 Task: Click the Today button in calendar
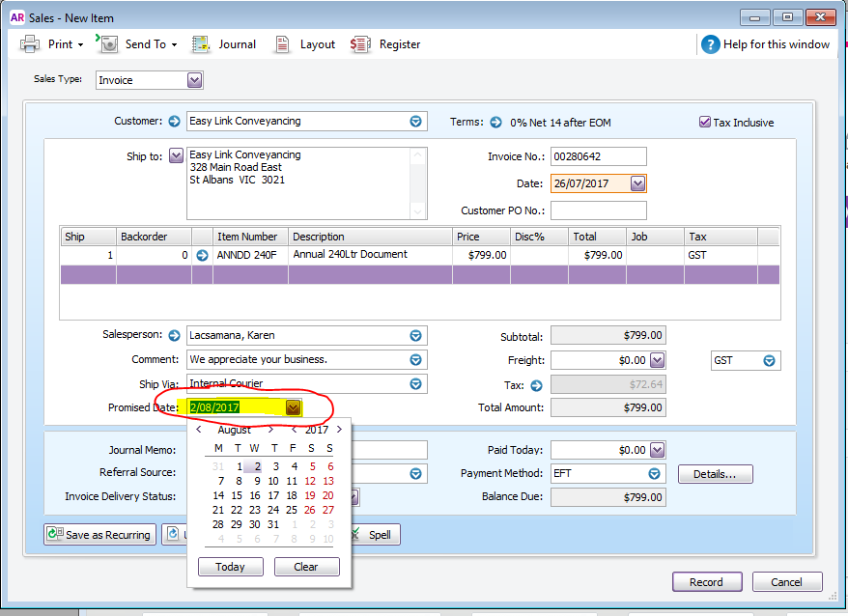tap(231, 567)
